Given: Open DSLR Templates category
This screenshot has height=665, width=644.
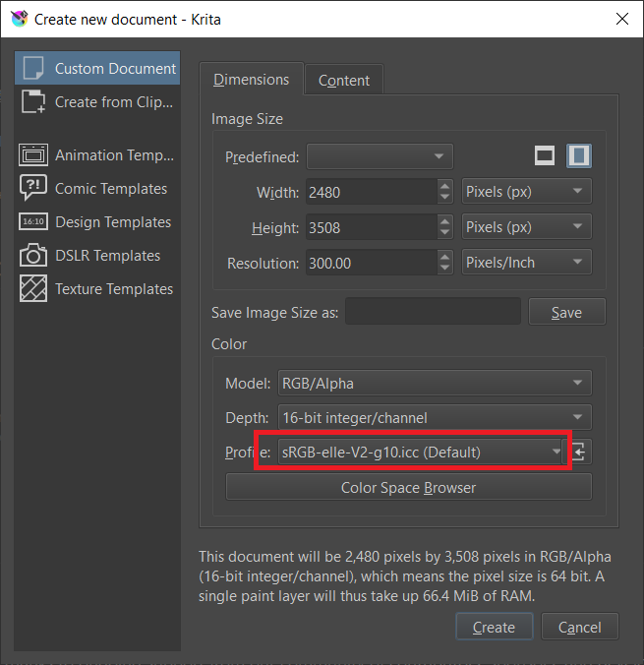Looking at the screenshot, I should [x=97, y=256].
